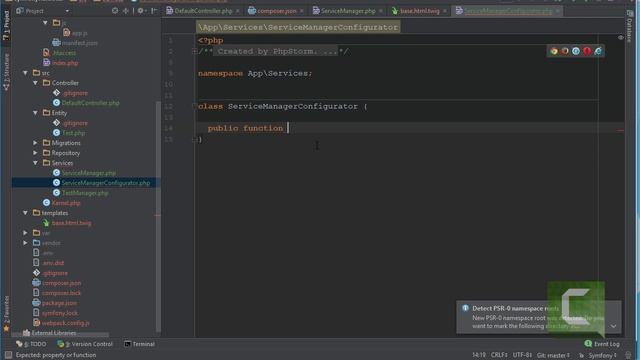The height and width of the screenshot is (360, 640).
Task: Toggle folding of the Created by PhpStorm comment
Action: pos(195,51)
